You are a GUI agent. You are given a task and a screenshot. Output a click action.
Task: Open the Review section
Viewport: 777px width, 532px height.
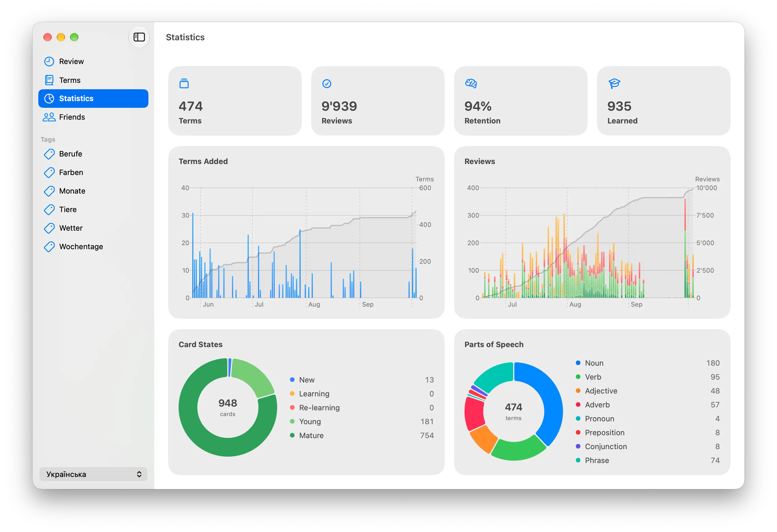pyautogui.click(x=93, y=61)
